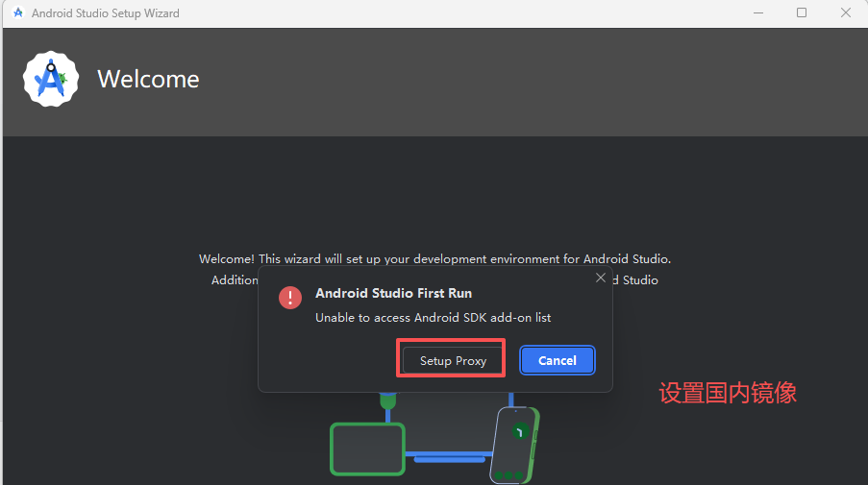Click the welcome wizard description sentence
This screenshot has width=868, height=485.
[434, 258]
